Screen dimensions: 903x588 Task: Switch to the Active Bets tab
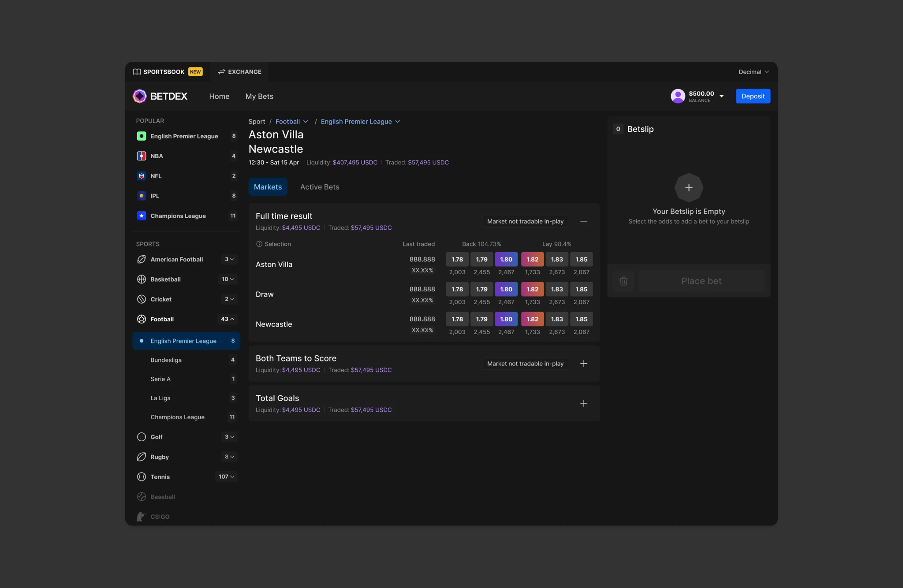[x=319, y=187]
